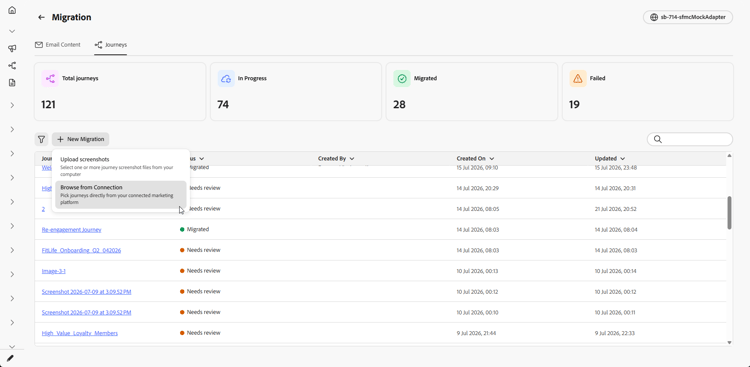Viewport: 750px width, 367px height.
Task: Click the date 21 Jul 2026, 20:52
Action: point(616,209)
